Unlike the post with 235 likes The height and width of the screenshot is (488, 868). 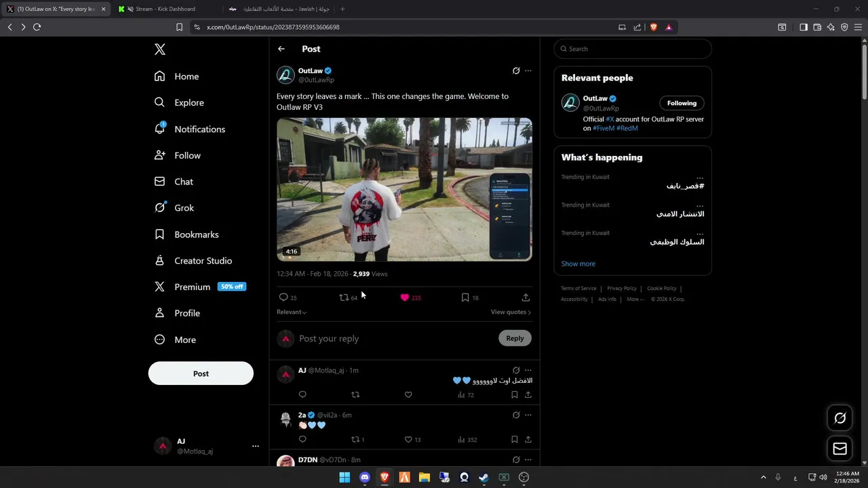410,298
